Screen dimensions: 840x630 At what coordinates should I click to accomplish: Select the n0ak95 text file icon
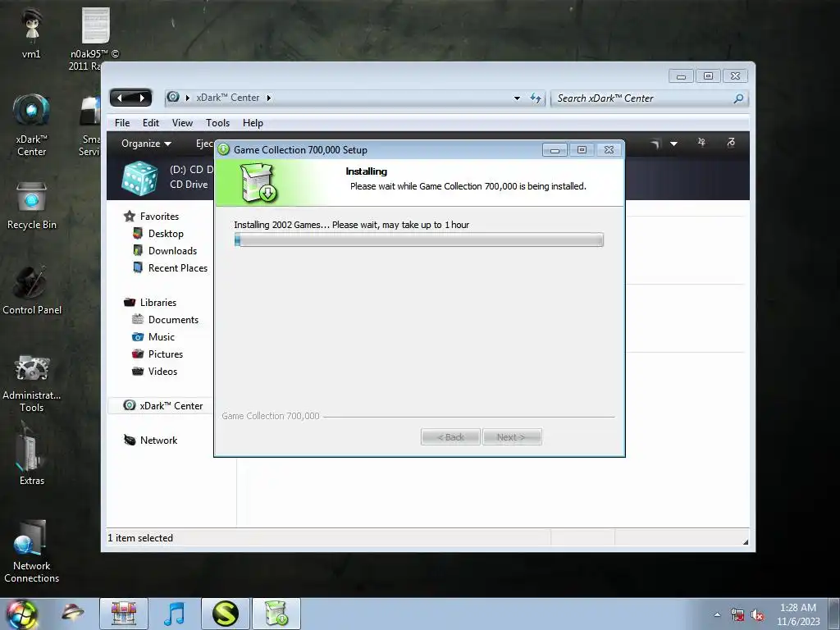pos(95,38)
